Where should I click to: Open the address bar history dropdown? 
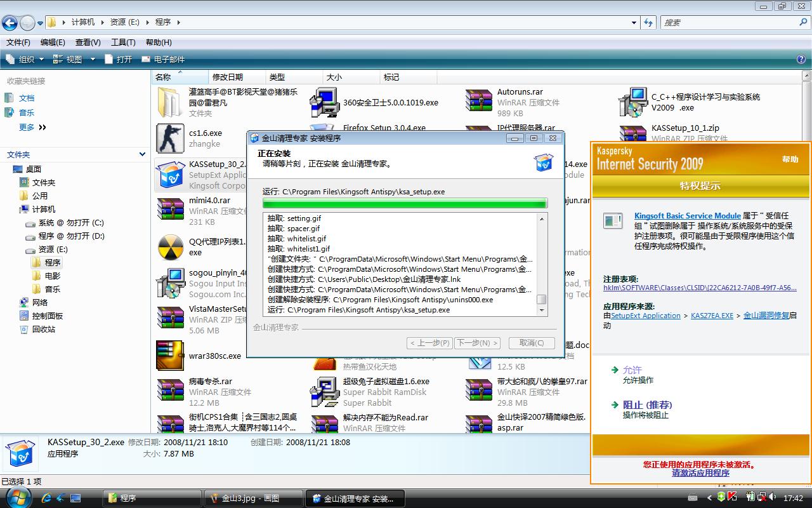click(634, 22)
